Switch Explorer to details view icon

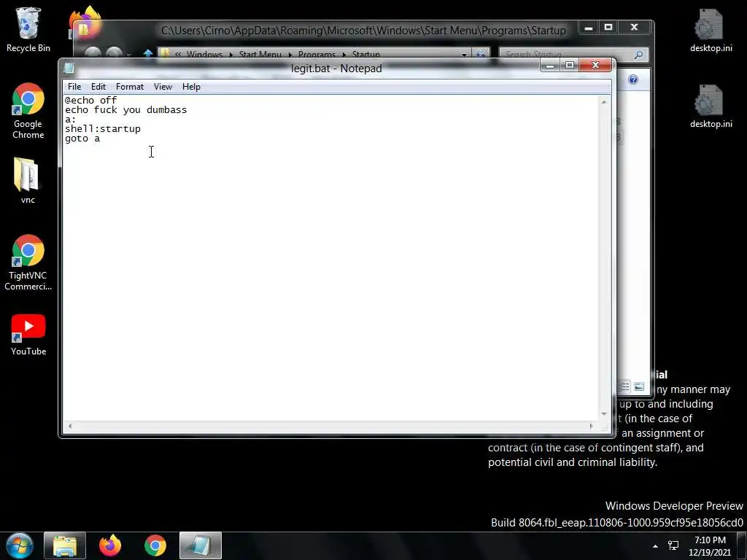point(624,386)
